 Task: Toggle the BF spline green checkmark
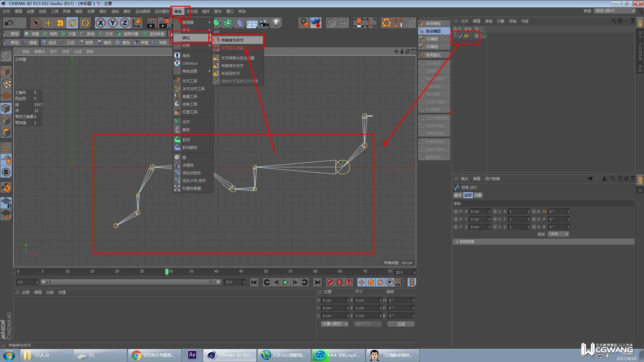(484, 36)
